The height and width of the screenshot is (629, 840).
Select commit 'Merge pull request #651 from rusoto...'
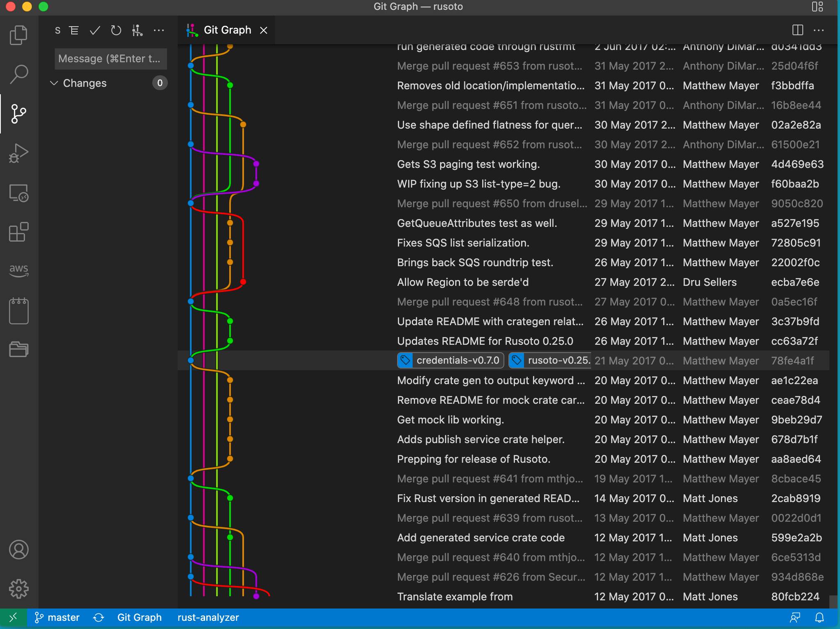click(492, 105)
